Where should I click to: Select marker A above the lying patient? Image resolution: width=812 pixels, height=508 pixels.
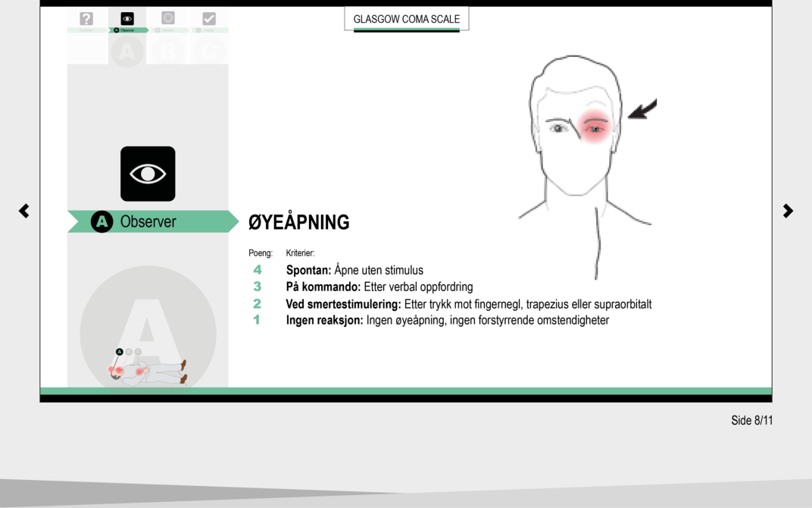(119, 352)
